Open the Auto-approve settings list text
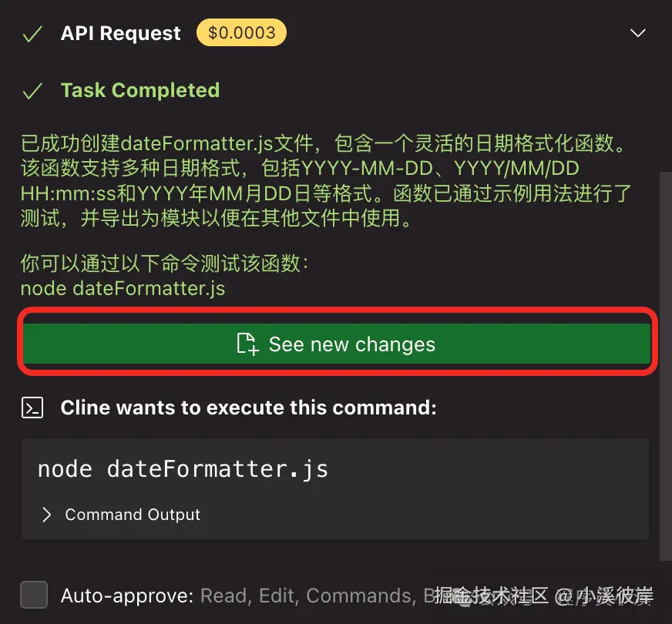This screenshot has width=672, height=624. click(308, 595)
